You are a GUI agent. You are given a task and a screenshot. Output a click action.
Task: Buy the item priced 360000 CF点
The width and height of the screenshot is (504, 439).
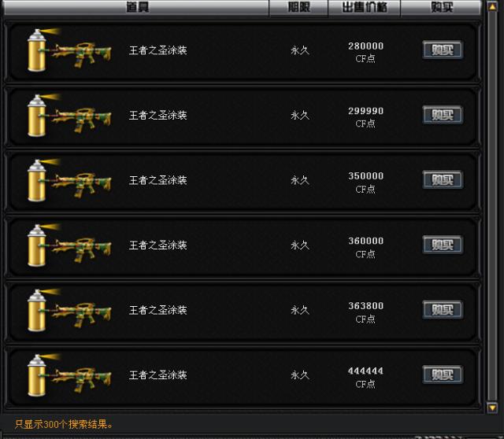coord(443,245)
